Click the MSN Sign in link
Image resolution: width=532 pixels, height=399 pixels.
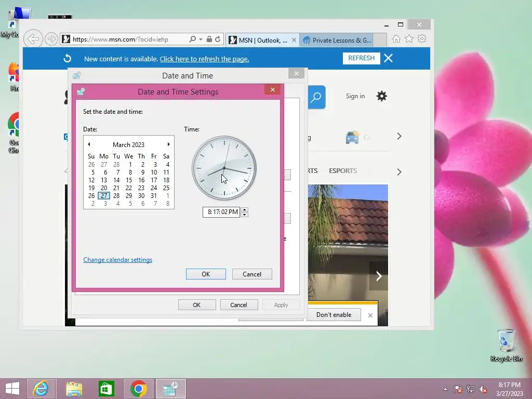(x=355, y=96)
